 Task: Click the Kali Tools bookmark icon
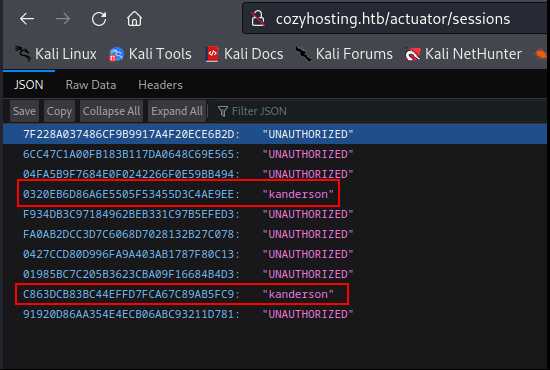pyautogui.click(x=116, y=54)
